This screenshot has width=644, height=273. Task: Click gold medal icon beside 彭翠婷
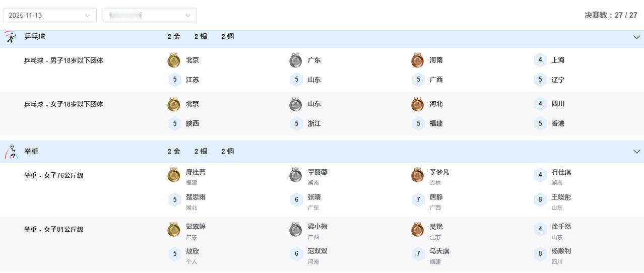click(174, 230)
